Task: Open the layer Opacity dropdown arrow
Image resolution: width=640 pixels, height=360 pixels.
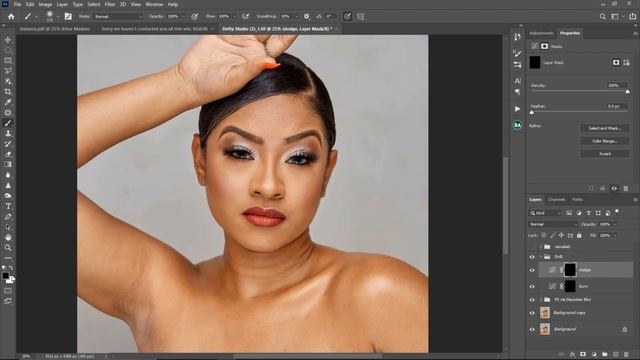Action: [x=615, y=224]
